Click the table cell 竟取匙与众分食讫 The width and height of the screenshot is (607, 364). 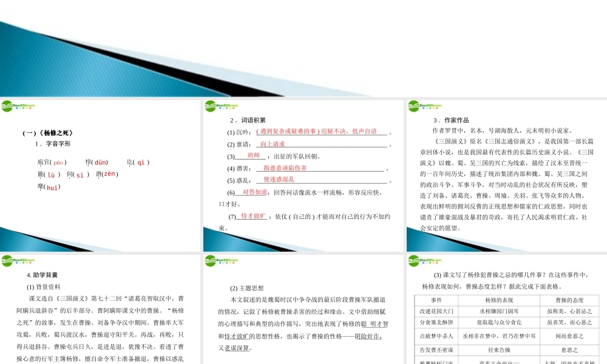click(499, 322)
